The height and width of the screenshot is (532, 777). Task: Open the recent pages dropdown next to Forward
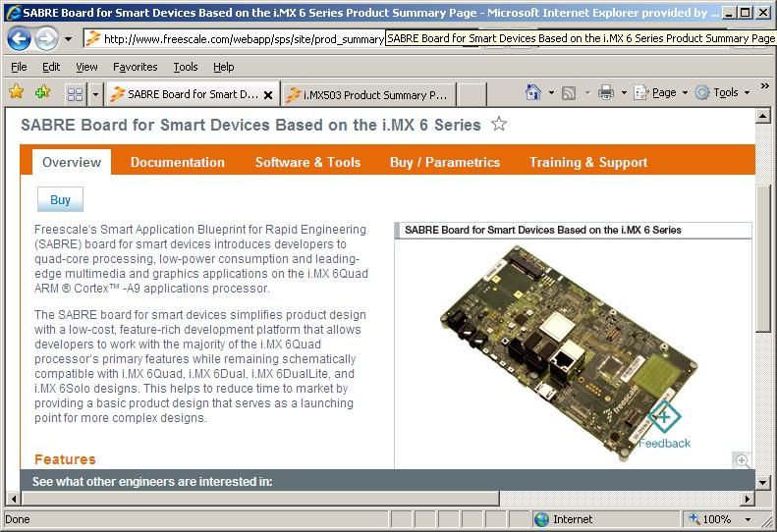coord(68,38)
